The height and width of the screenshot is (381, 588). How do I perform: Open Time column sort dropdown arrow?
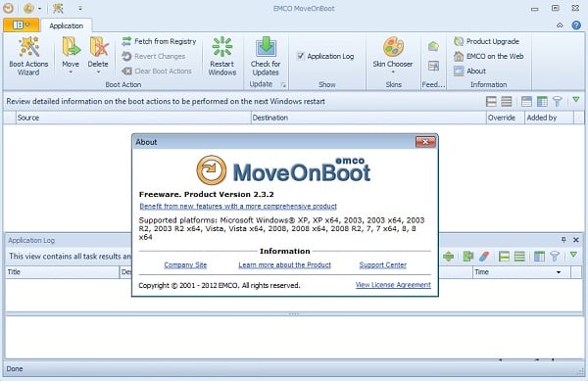[x=559, y=272]
